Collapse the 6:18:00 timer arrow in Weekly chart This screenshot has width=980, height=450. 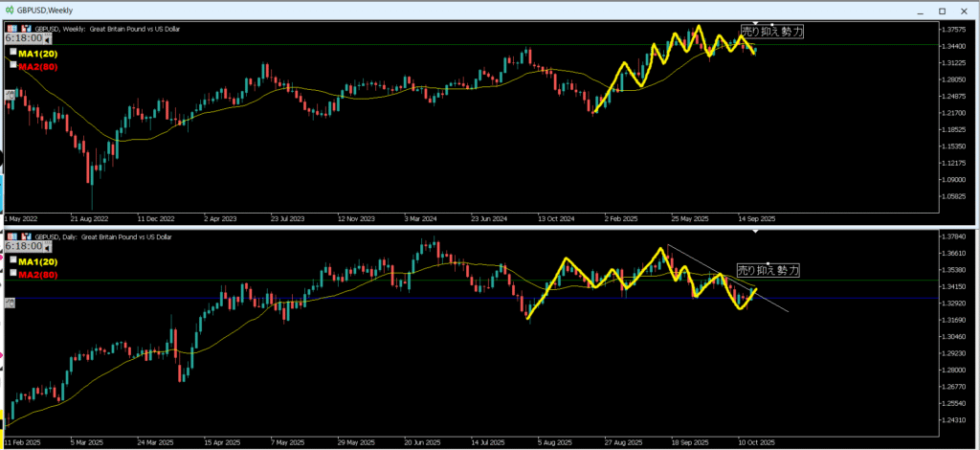coord(45,40)
